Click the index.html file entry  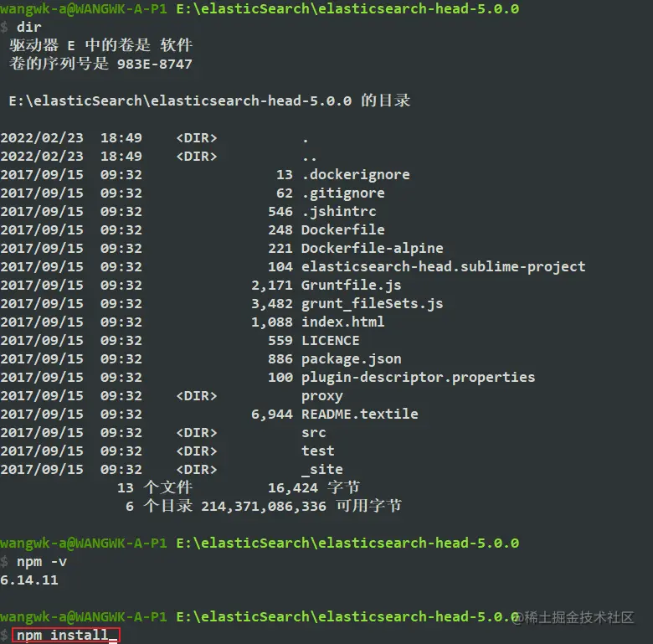[342, 322]
